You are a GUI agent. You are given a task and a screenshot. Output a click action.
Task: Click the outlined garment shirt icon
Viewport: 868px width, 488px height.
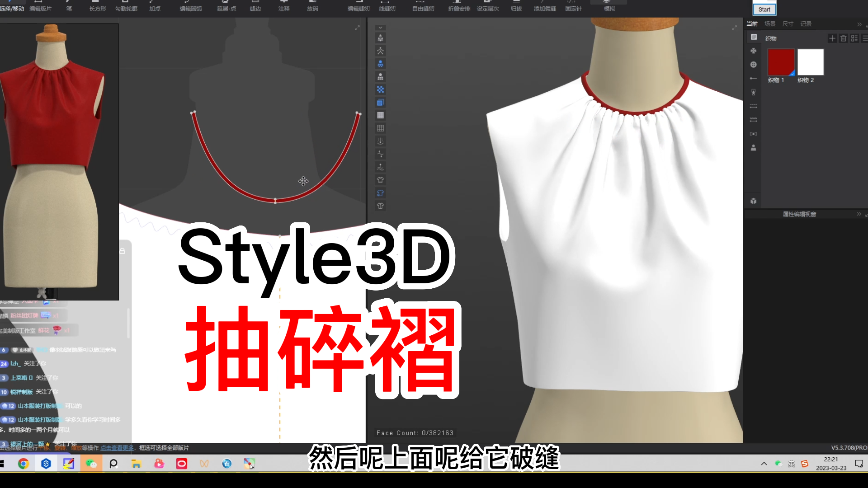380,180
